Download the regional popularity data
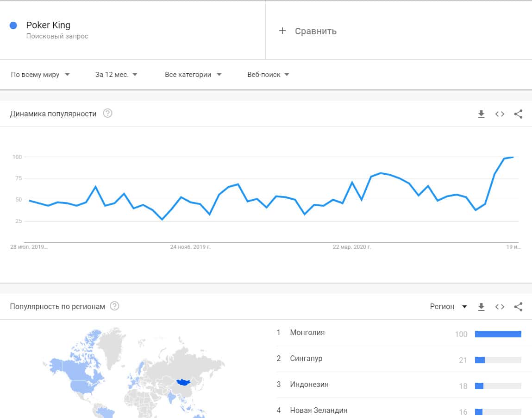Image resolution: width=532 pixels, height=418 pixels. [481, 307]
